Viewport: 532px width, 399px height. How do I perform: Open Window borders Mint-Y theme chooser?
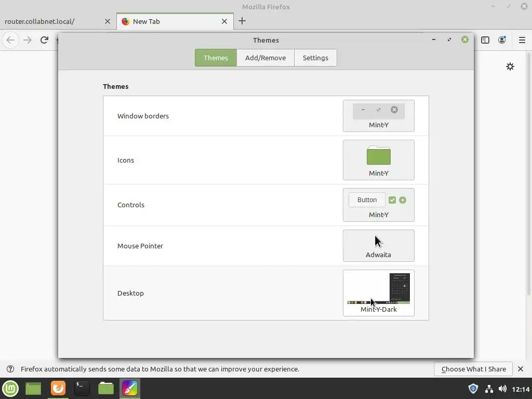[x=378, y=116]
